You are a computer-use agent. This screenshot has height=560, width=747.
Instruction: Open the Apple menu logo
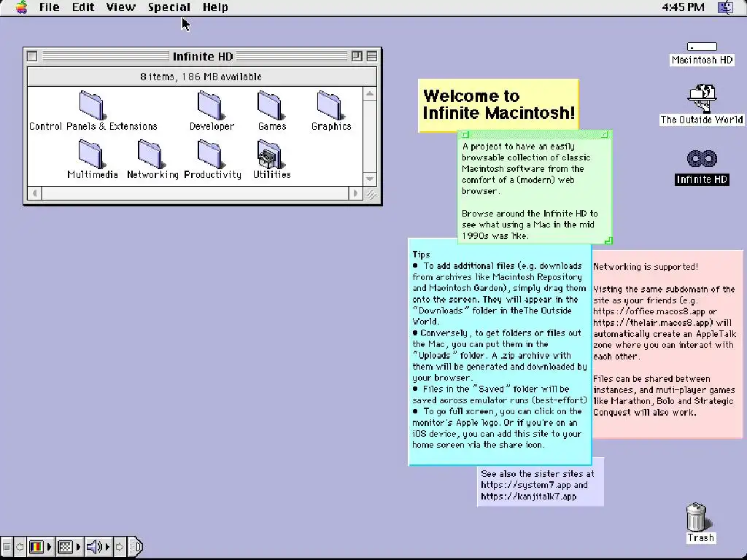(x=21, y=7)
